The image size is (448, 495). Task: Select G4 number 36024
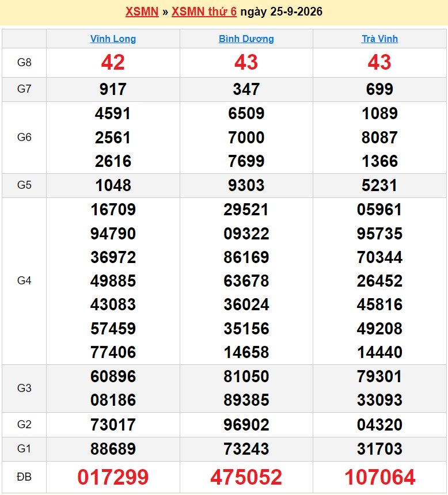(x=246, y=304)
